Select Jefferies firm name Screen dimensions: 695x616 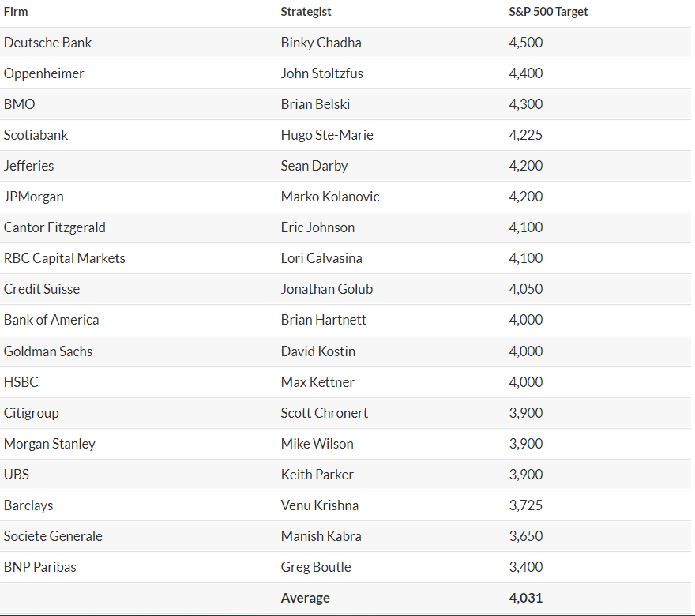28,166
